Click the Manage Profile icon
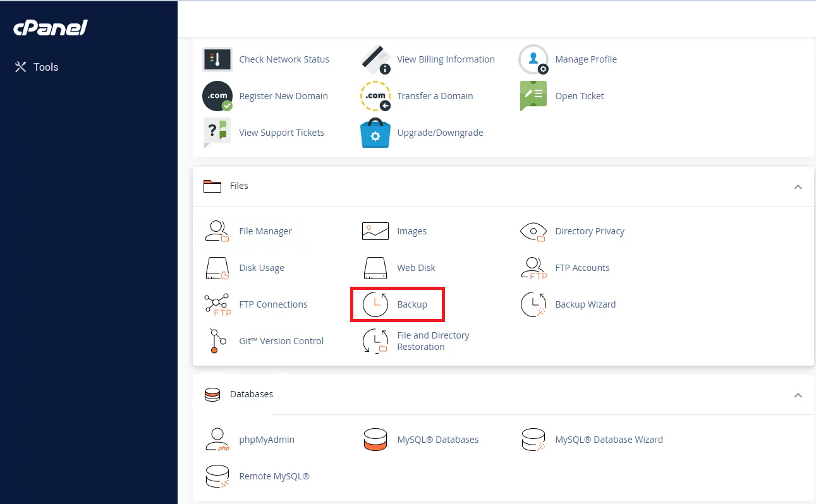Viewport: 816px width, 504px height. [x=533, y=59]
